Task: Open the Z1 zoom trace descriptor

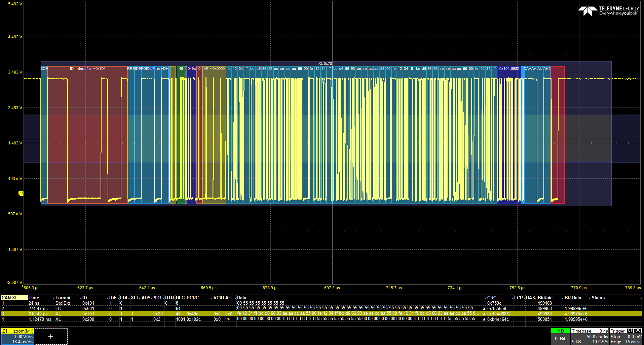Action: [18, 336]
